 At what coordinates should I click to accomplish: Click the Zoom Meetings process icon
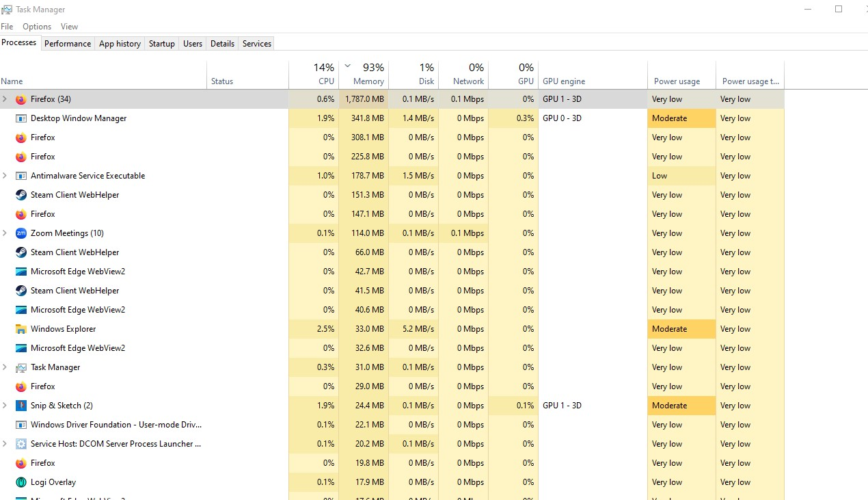[21, 233]
